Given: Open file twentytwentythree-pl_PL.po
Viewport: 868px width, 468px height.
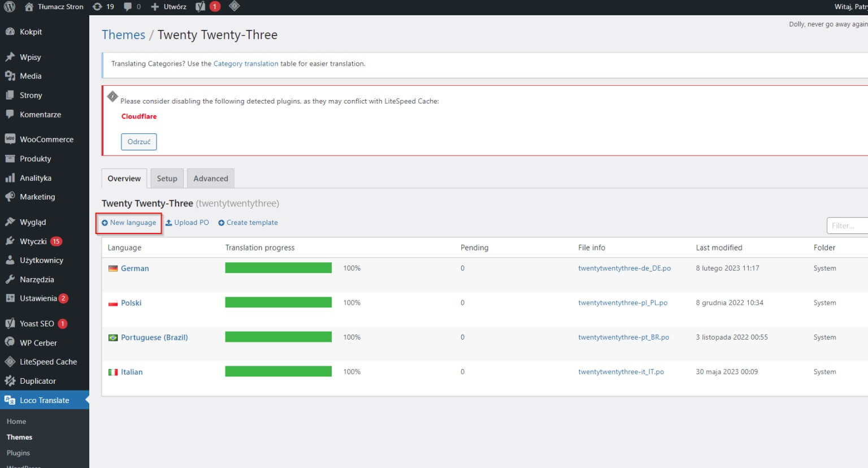Looking at the screenshot, I should click(623, 302).
